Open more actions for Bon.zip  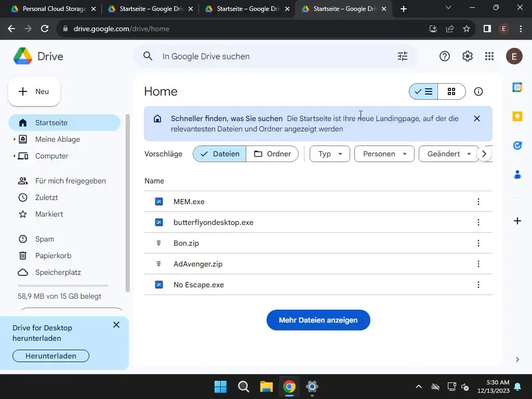click(x=478, y=243)
